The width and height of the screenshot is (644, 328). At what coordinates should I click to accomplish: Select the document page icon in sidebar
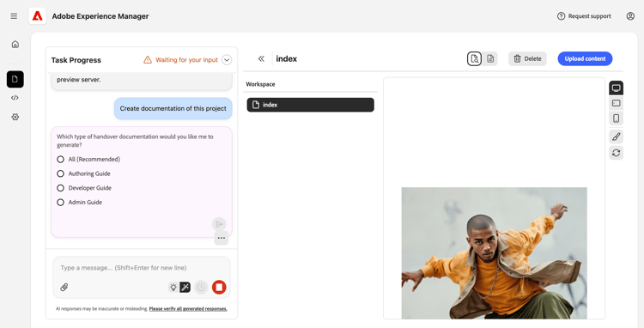[x=15, y=79]
